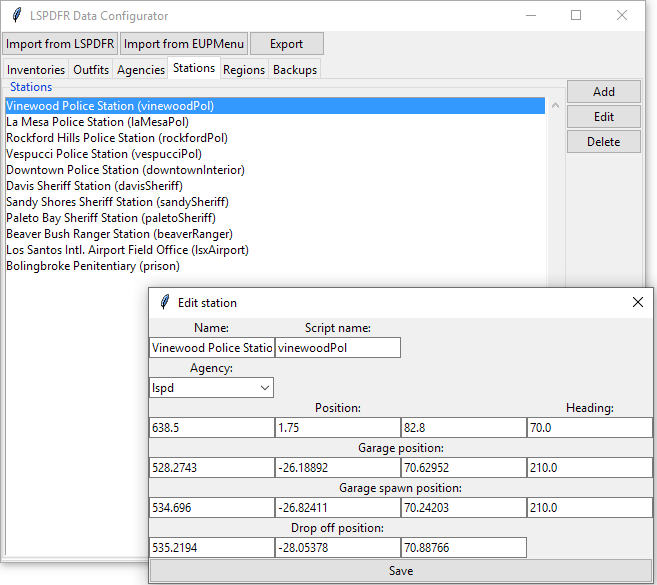Click the feather icon in main title bar
The image size is (657, 585).
17,16
